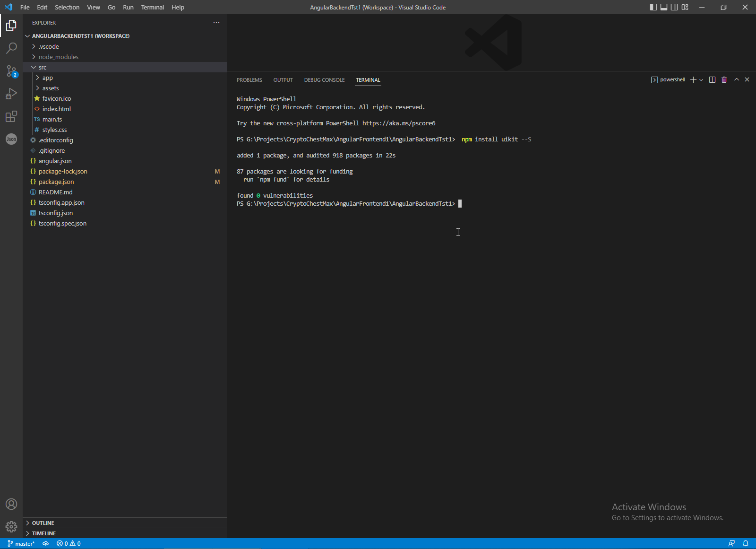Open the Help menu
Screen dimensions: 756x549
coord(178,7)
